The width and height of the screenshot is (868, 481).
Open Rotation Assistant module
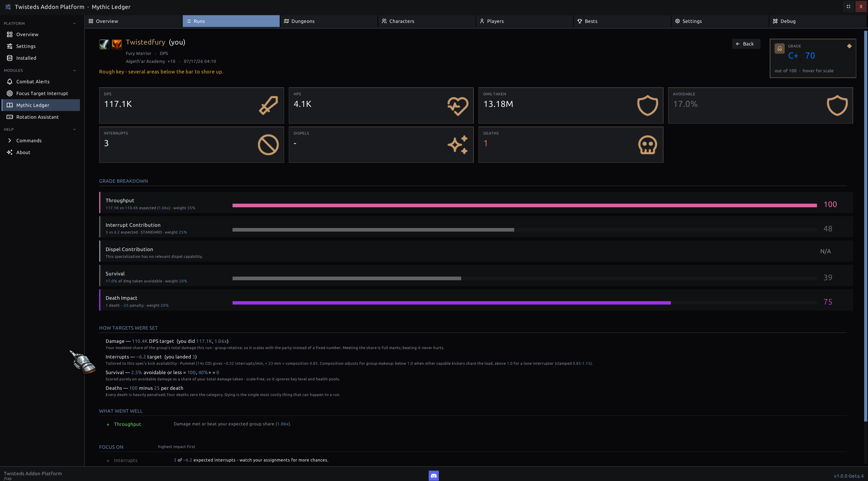click(x=41, y=117)
